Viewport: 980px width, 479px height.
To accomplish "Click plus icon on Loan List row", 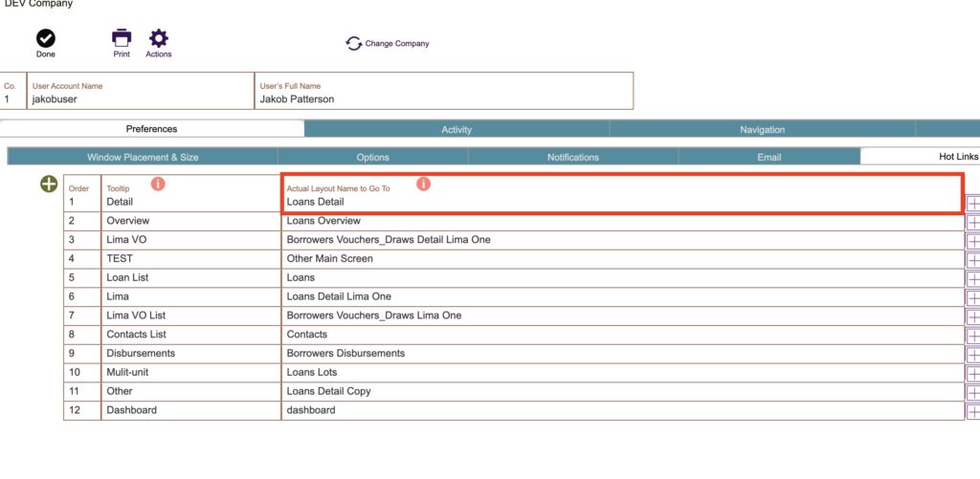I will pos(973,279).
